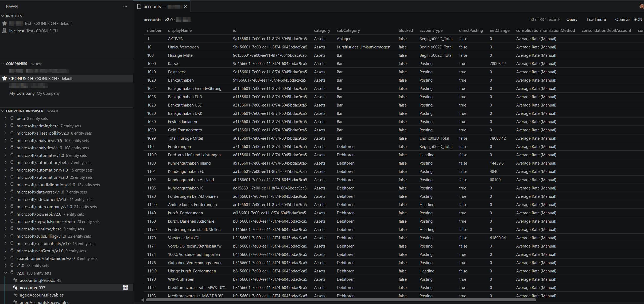Collapse the COMPANIES section
This screenshot has height=304, width=644.
3,63
